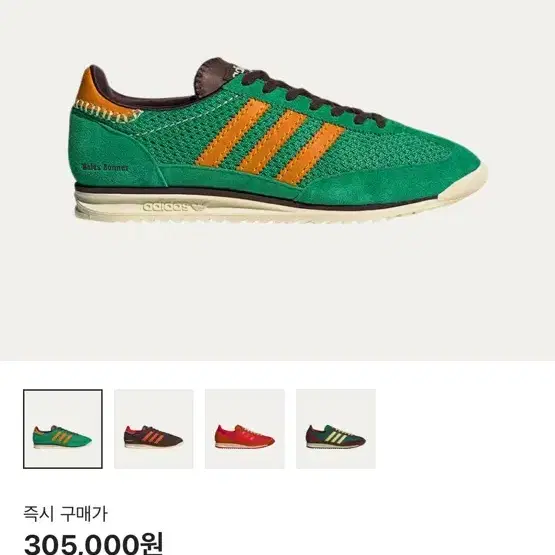Screen dimensions: 555x555
Task: Click the third orange stripe nearest the toe
Action: [x=310, y=153]
